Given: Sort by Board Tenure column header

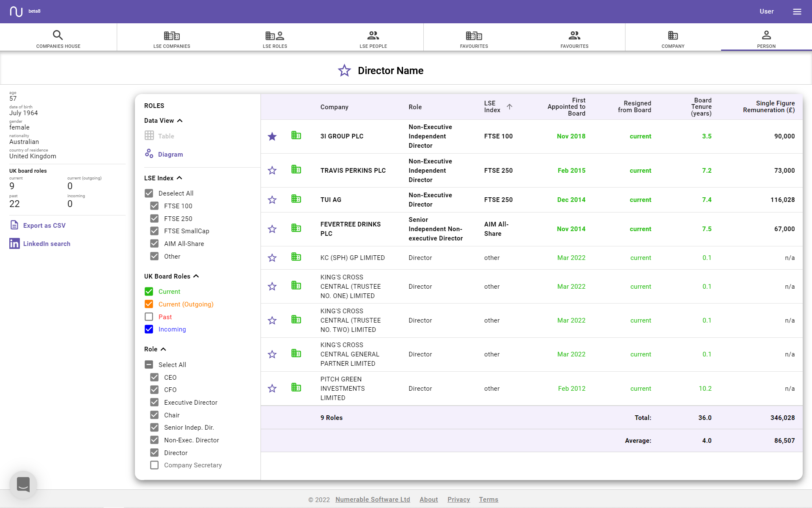Looking at the screenshot, I should pos(701,107).
